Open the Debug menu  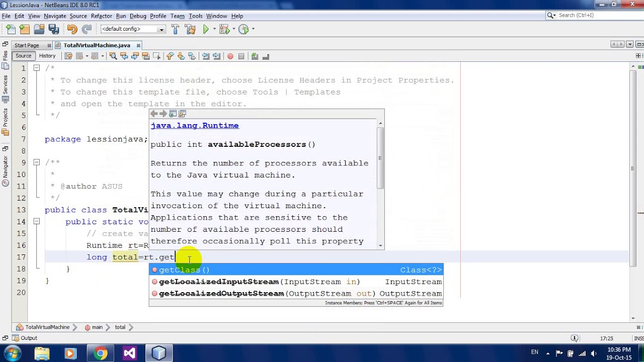pos(138,16)
